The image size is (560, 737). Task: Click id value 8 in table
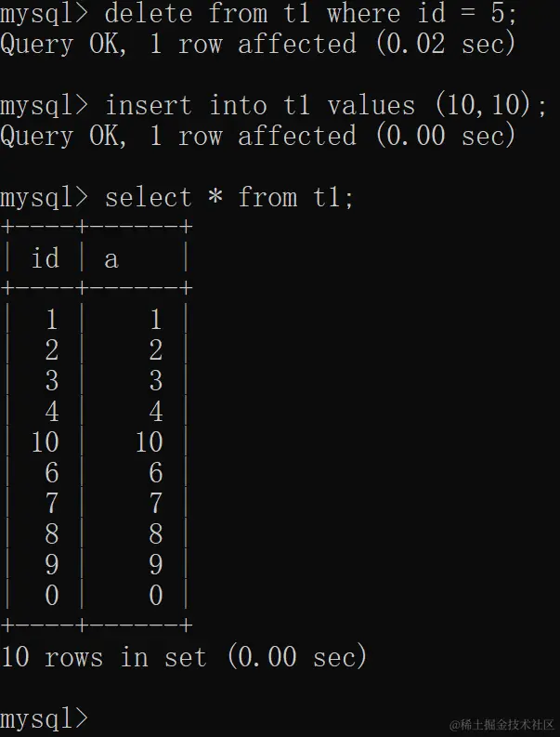pos(52,534)
